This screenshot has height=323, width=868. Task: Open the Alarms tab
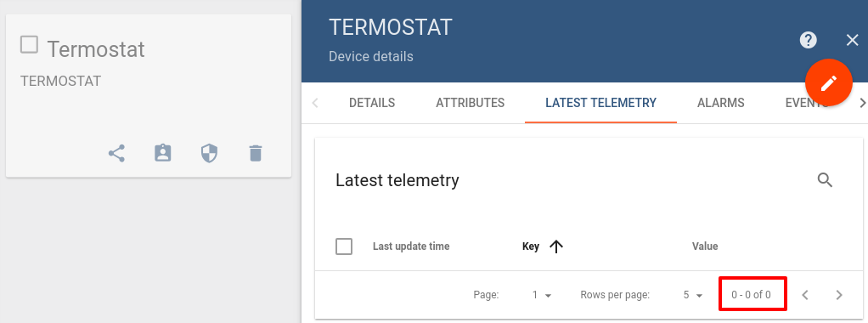click(721, 103)
